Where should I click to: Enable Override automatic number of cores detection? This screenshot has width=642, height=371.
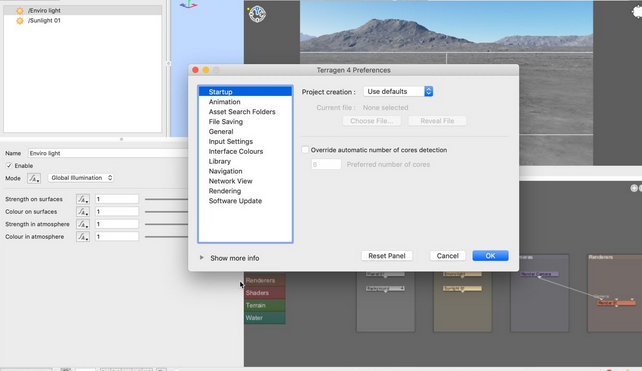point(305,150)
